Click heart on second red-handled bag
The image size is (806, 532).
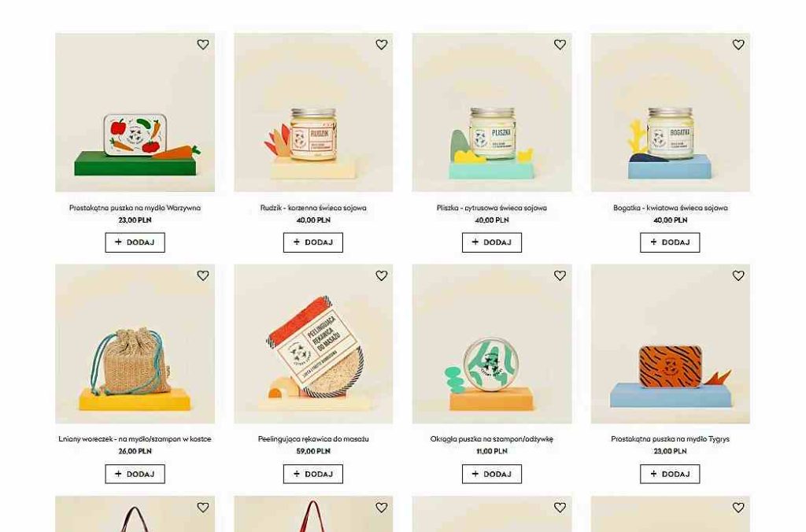[x=382, y=508]
